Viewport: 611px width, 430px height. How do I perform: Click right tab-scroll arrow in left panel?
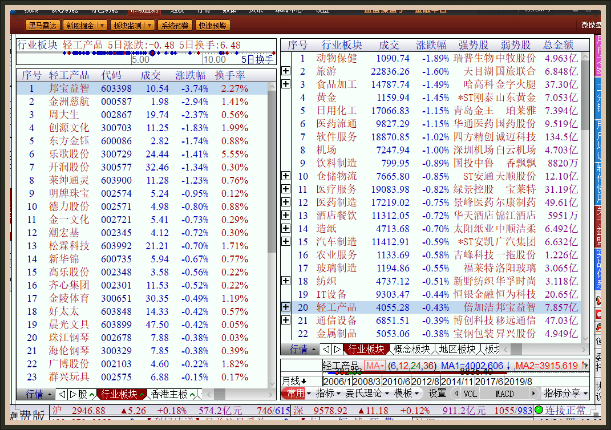pos(72,394)
